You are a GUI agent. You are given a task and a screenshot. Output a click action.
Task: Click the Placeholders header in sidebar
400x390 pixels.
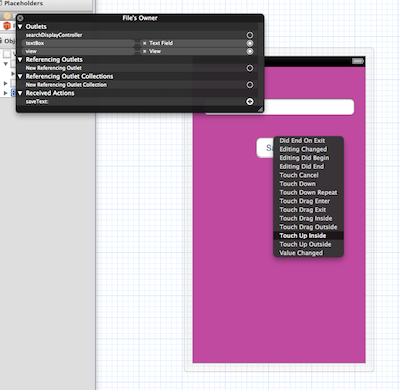(23, 3)
